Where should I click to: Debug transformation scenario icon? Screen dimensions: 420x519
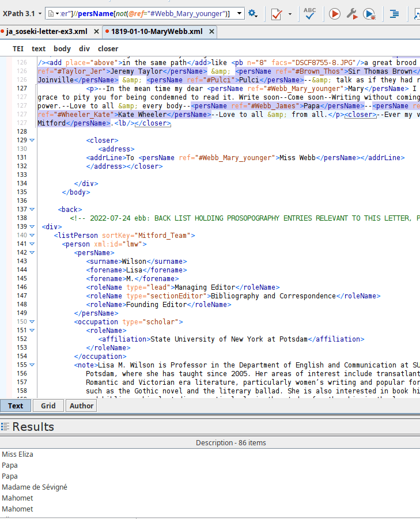tap(369, 14)
